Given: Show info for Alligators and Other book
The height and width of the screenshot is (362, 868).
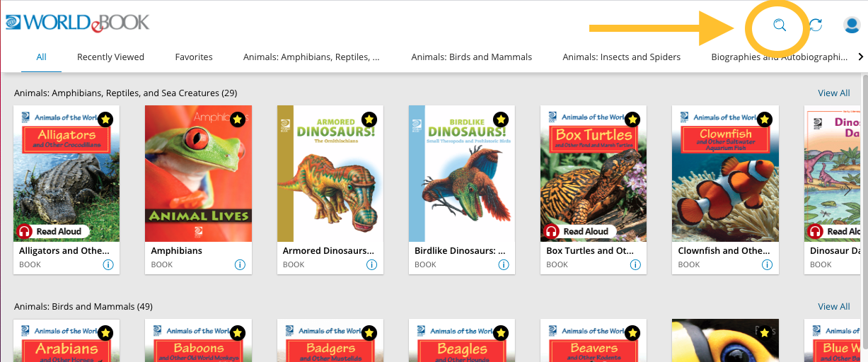Looking at the screenshot, I should (x=108, y=265).
